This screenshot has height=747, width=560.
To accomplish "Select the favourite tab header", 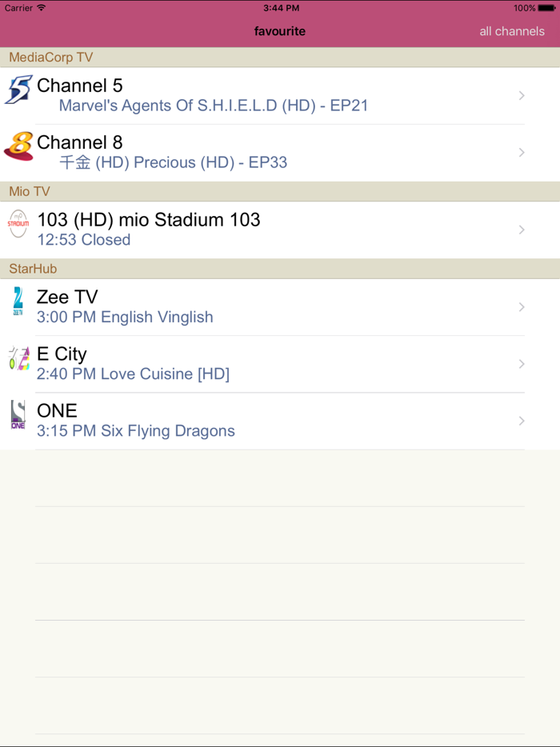I will pos(279,31).
